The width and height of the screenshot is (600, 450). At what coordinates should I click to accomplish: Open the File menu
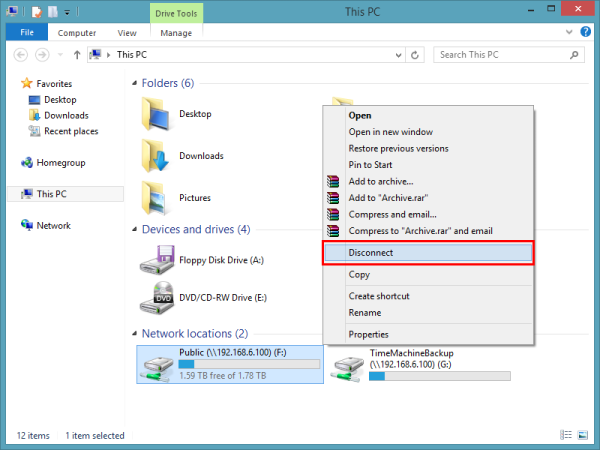coord(27,33)
